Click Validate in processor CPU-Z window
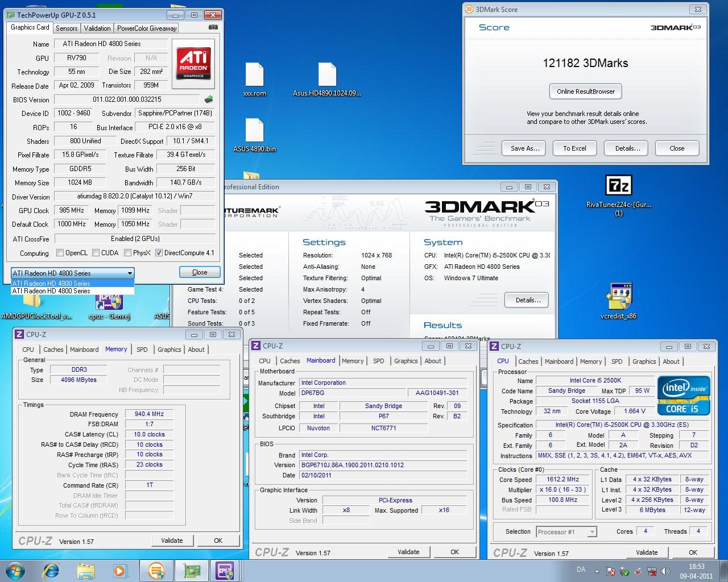Image resolution: width=728 pixels, height=582 pixels. pyautogui.click(x=647, y=552)
